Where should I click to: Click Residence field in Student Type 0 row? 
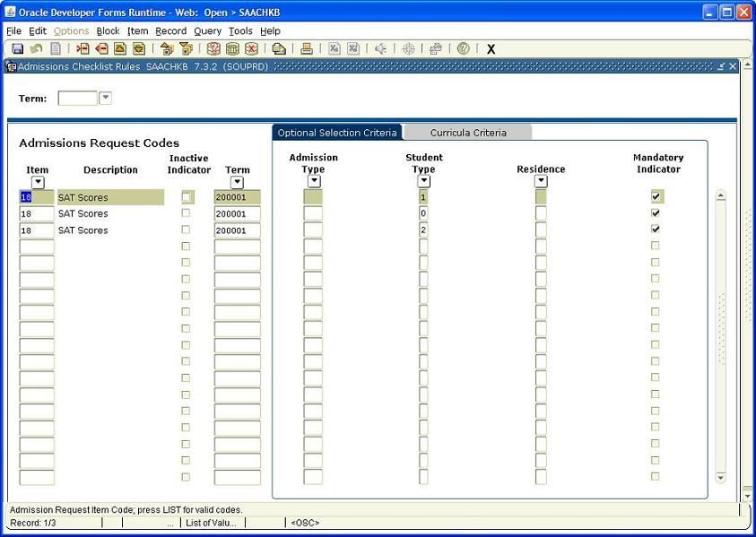click(x=541, y=213)
